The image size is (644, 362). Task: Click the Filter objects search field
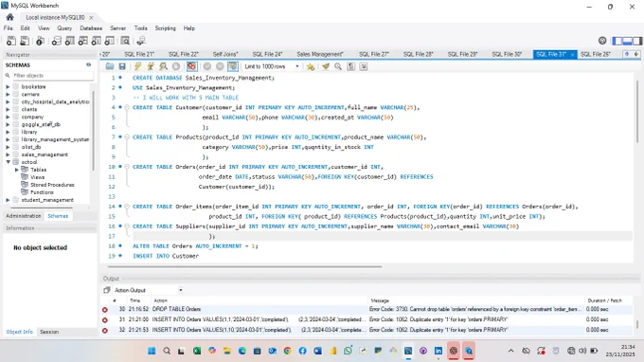click(x=53, y=76)
